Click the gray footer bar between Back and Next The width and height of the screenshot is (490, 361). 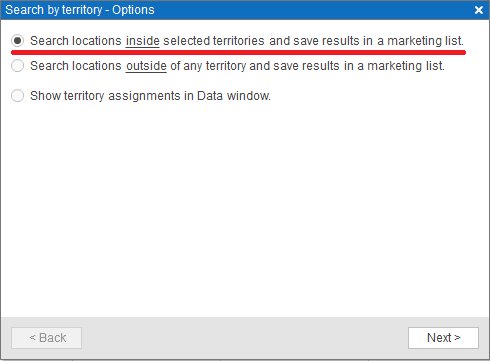245,338
